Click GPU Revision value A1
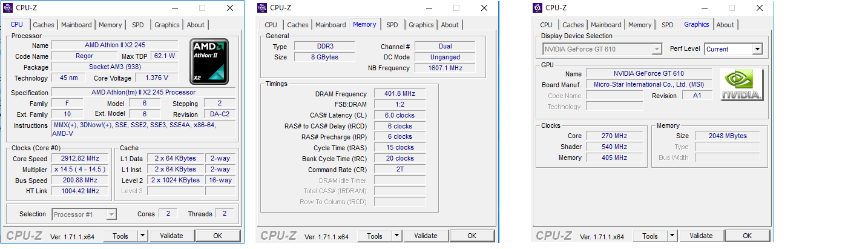The height and width of the screenshot is (249, 868). 697,96
